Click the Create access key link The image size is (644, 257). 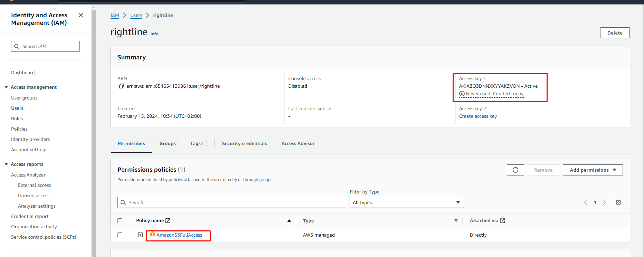coord(477,116)
